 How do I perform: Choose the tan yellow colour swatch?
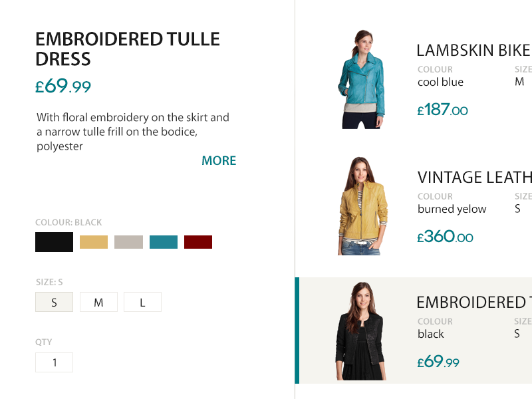[94, 242]
